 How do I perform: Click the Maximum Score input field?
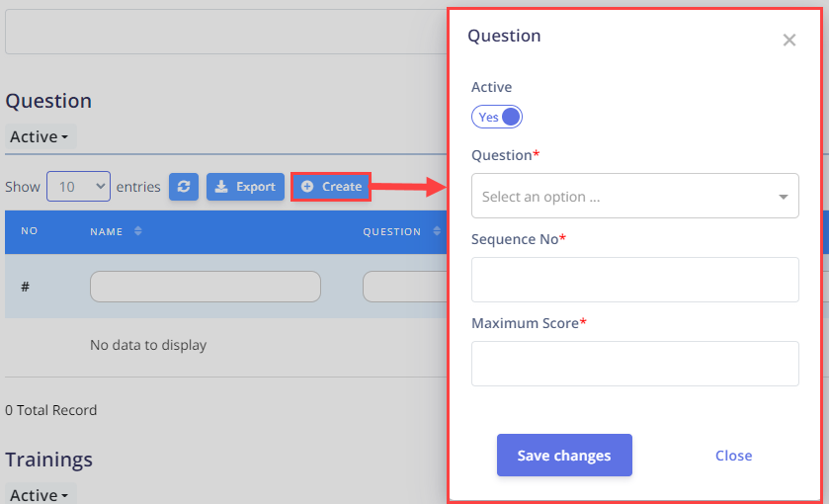point(635,364)
